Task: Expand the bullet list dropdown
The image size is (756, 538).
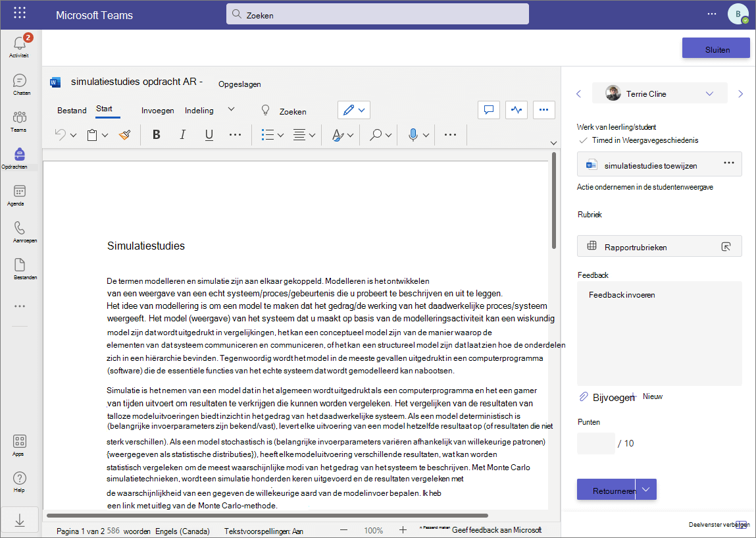Action: tap(280, 136)
